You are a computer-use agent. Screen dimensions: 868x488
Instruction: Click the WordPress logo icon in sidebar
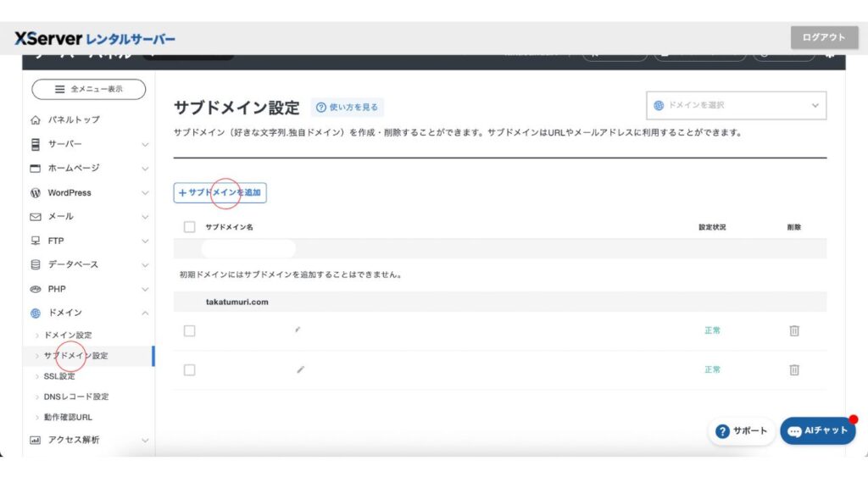(36, 192)
